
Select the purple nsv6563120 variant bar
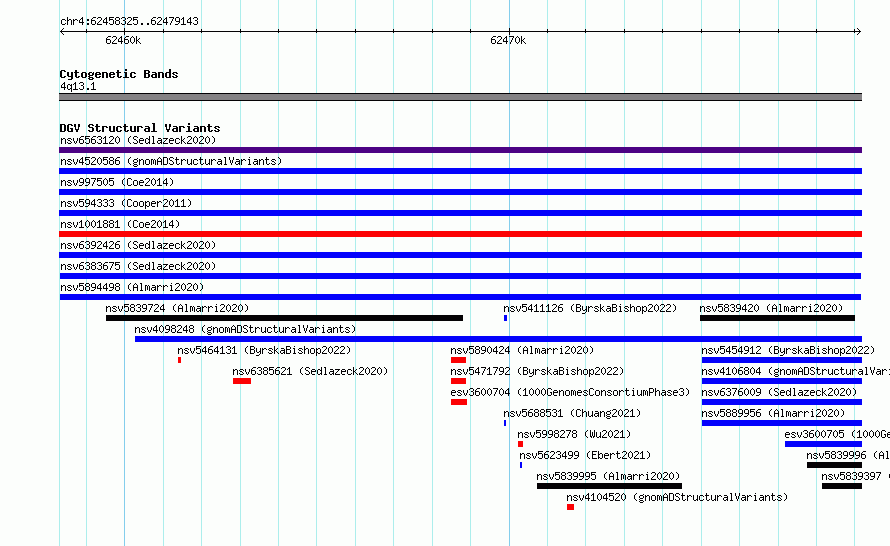[x=460, y=150]
